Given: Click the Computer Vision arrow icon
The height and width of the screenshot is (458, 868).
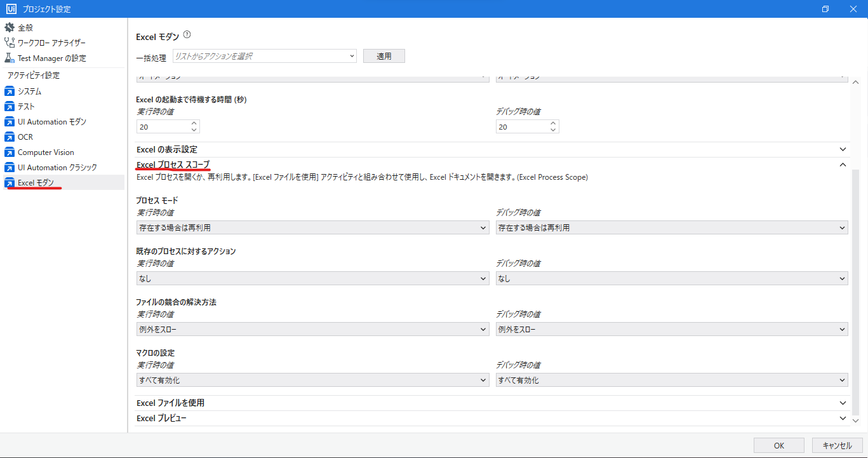Looking at the screenshot, I should coord(10,152).
